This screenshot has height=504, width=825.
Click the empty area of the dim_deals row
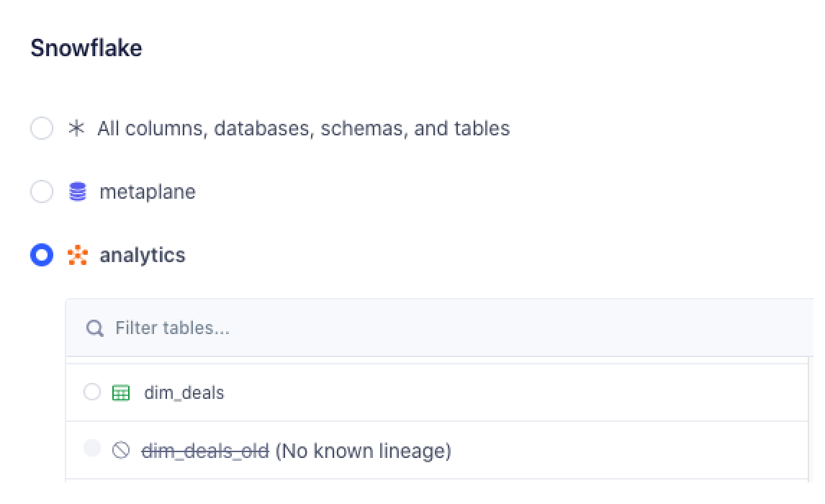coord(504,393)
